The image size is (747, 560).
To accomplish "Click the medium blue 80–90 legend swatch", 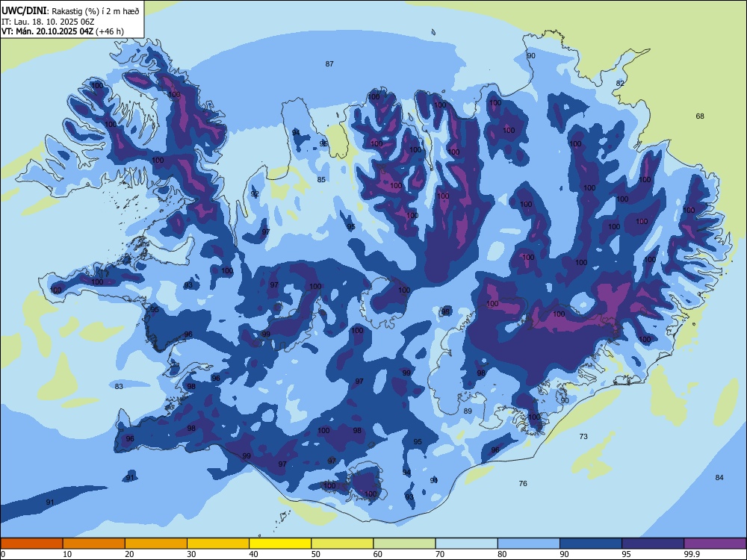I will click(x=529, y=544).
